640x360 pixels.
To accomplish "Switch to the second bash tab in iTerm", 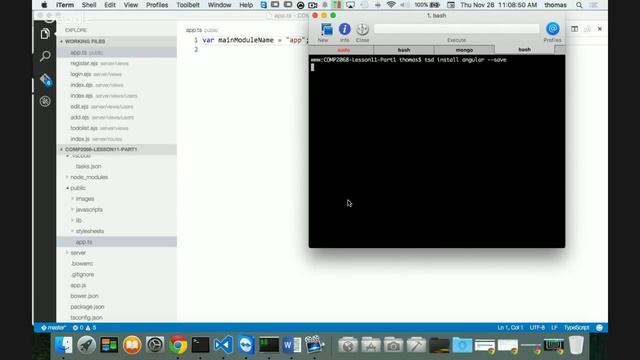I will coord(524,50).
